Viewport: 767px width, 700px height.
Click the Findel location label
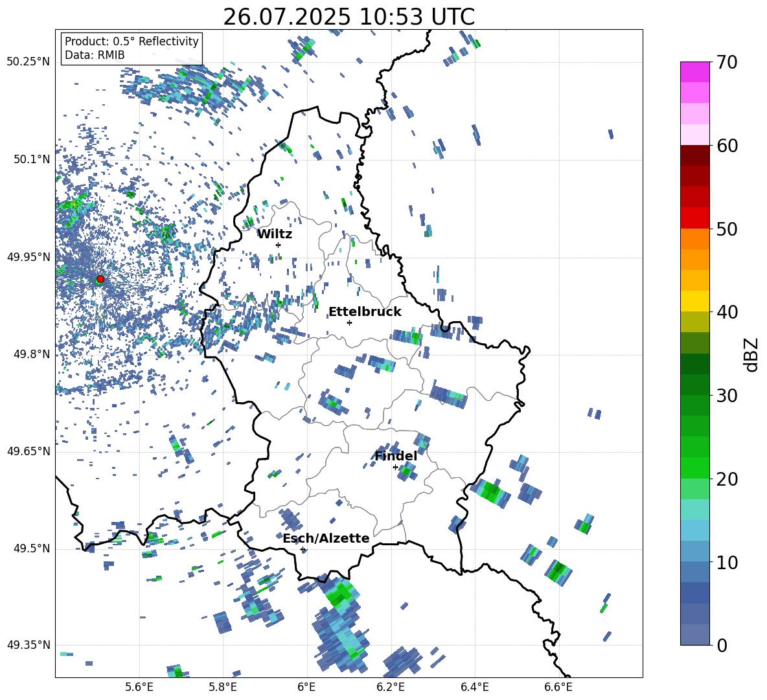[x=396, y=456]
